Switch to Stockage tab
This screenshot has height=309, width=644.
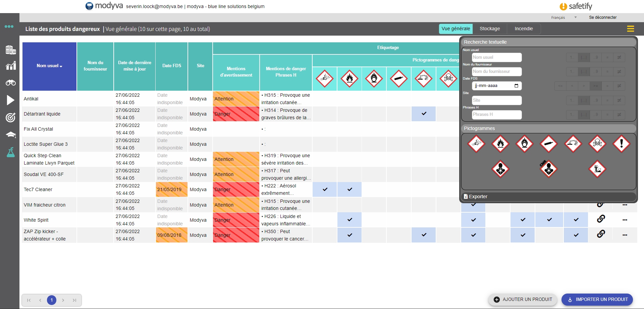coord(490,29)
